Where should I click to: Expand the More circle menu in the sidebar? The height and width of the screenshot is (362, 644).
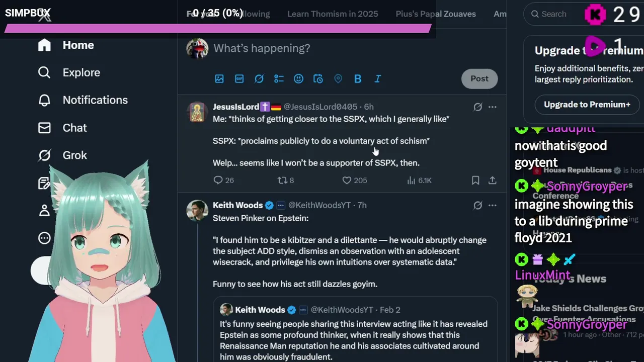[x=44, y=238]
